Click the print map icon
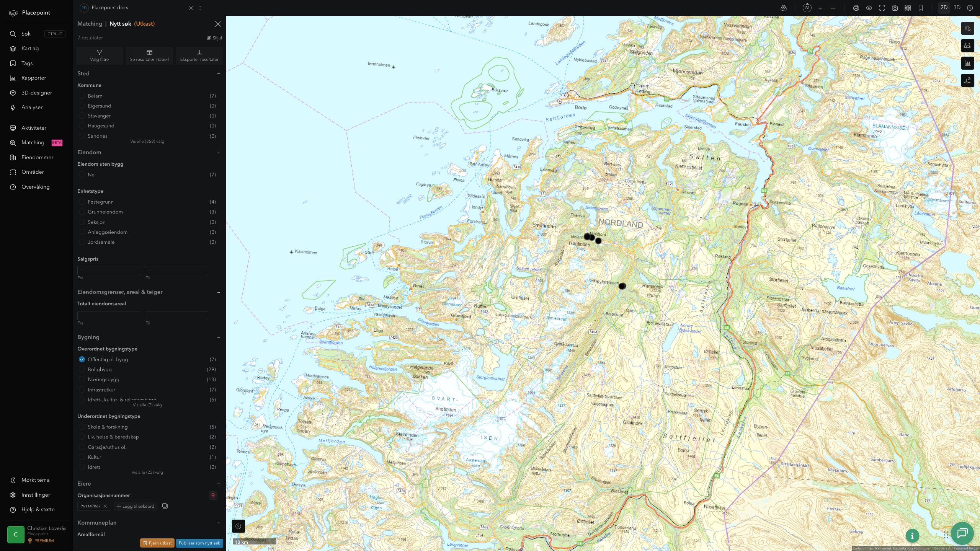Viewport: 980px width, 551px height. [856, 8]
